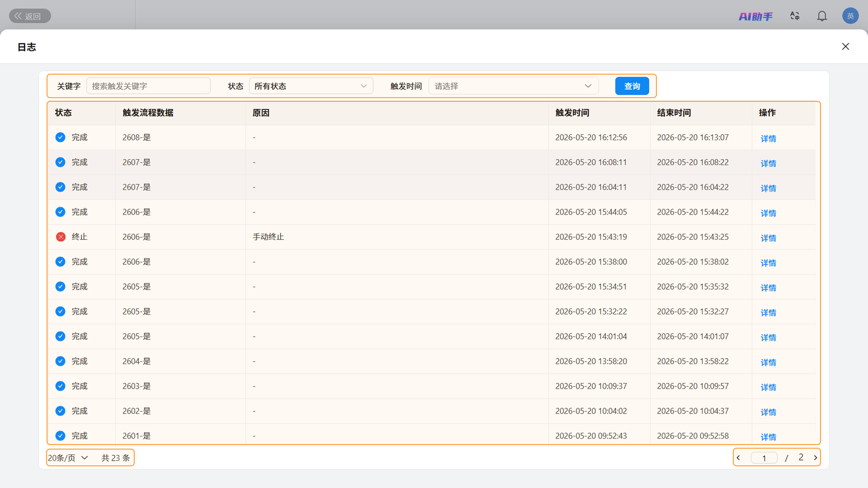
Task: Open 详情 for the 15:32:22 row
Action: click(768, 313)
